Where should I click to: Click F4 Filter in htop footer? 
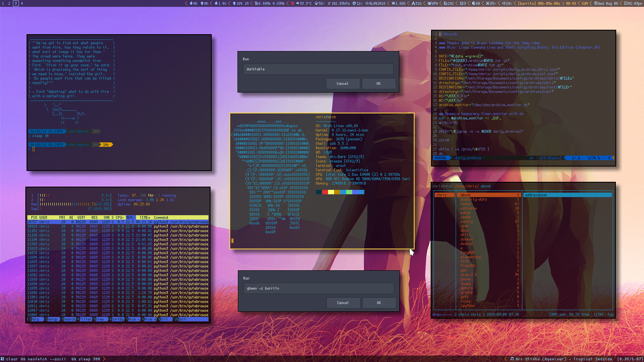click(x=84, y=319)
